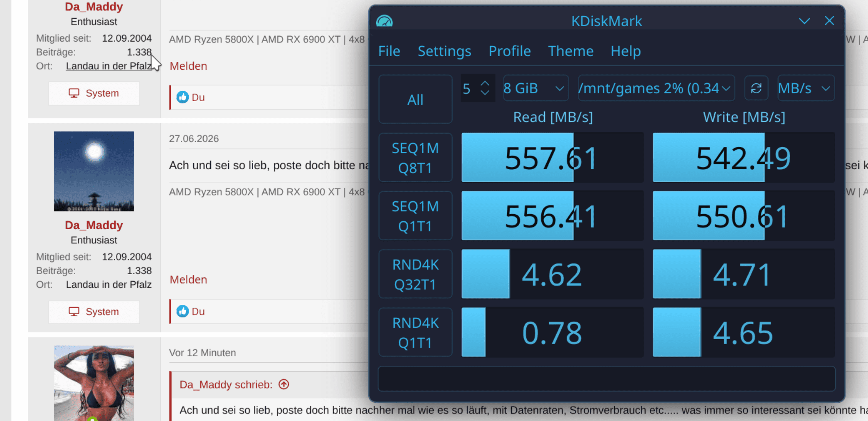The image size is (868, 421).
Task: Start the SEQ1M Q1T1 benchmark
Action: [415, 216]
